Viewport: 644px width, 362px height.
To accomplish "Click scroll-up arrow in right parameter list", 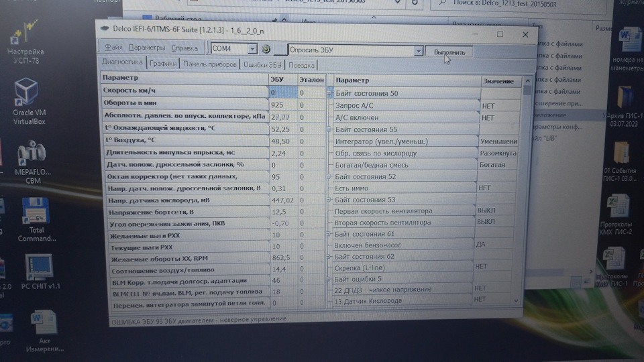I will [527, 81].
